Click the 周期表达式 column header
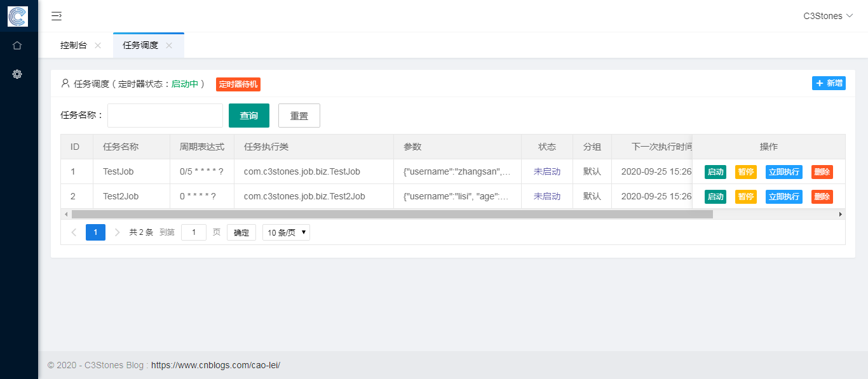This screenshot has width=868, height=379. [202, 147]
